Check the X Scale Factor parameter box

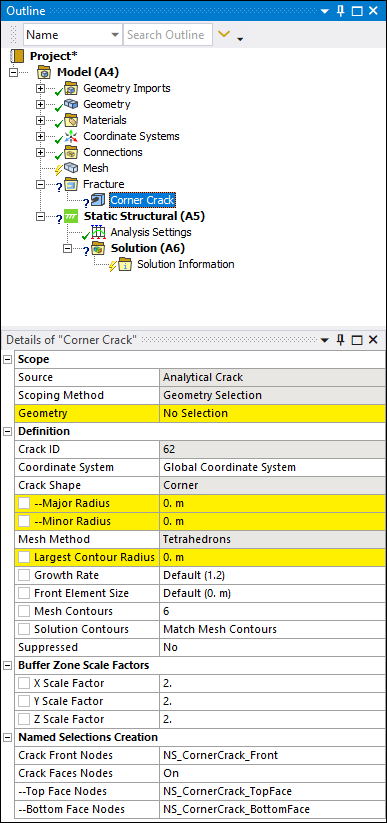coord(25,683)
